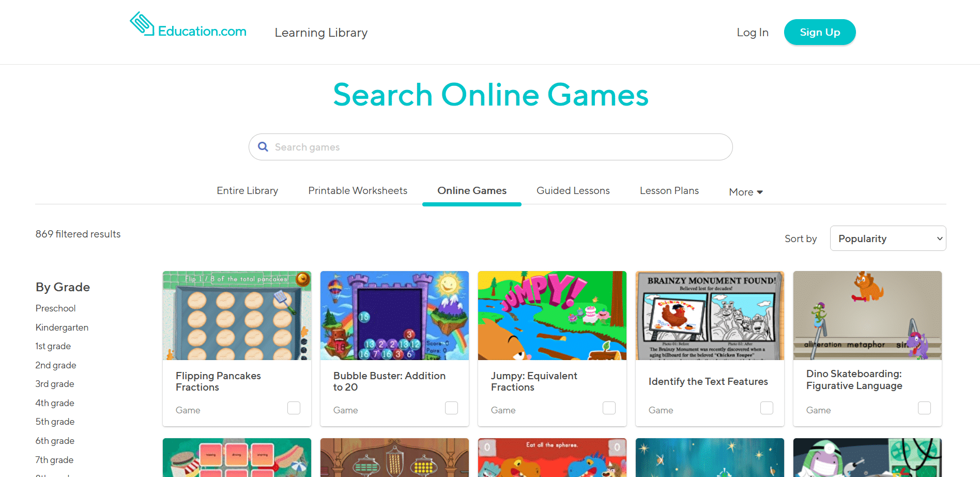Image resolution: width=980 pixels, height=477 pixels.
Task: Click the Log In link
Action: point(753,33)
